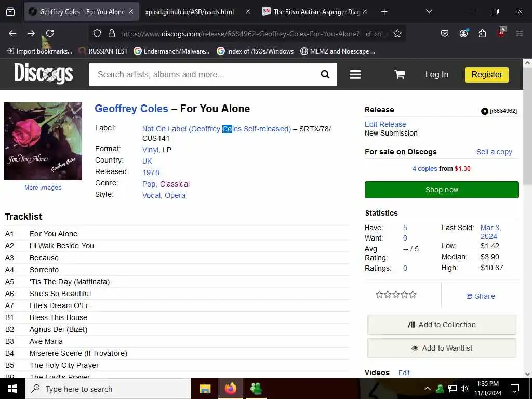
Task: Open the MEMZ and Noescape bookmark
Action: [x=338, y=51]
